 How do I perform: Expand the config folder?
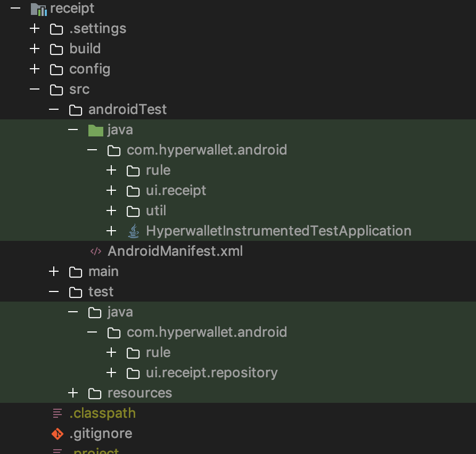tap(34, 69)
